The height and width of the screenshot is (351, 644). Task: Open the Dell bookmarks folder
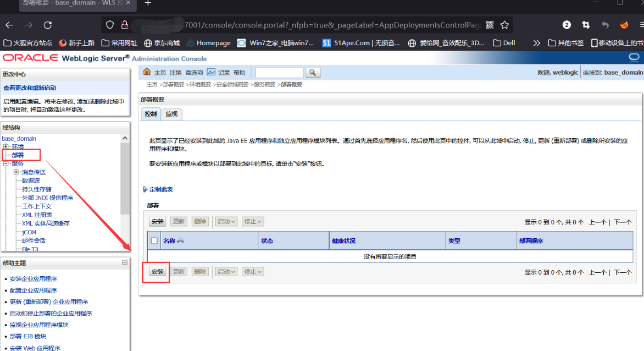pyautogui.click(x=504, y=43)
